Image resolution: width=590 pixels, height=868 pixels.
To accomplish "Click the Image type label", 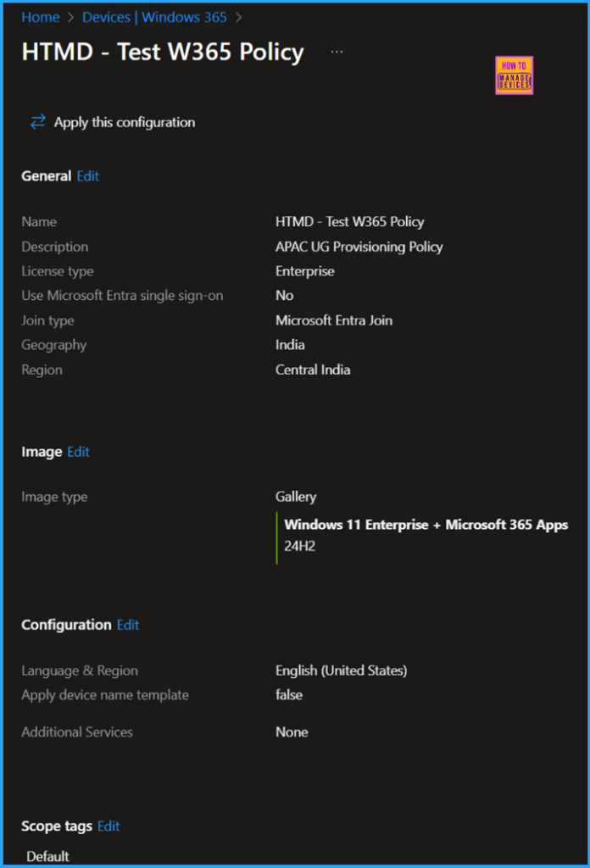I will click(54, 497).
